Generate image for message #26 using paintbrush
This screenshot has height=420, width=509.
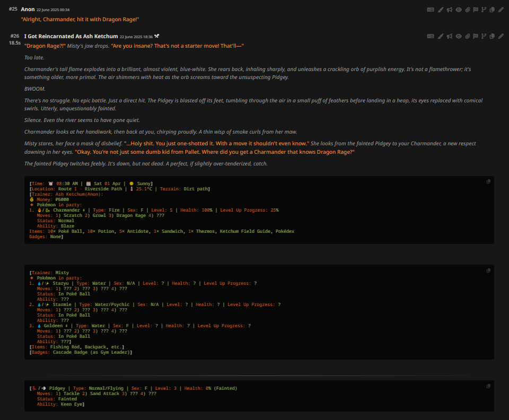pos(440,37)
